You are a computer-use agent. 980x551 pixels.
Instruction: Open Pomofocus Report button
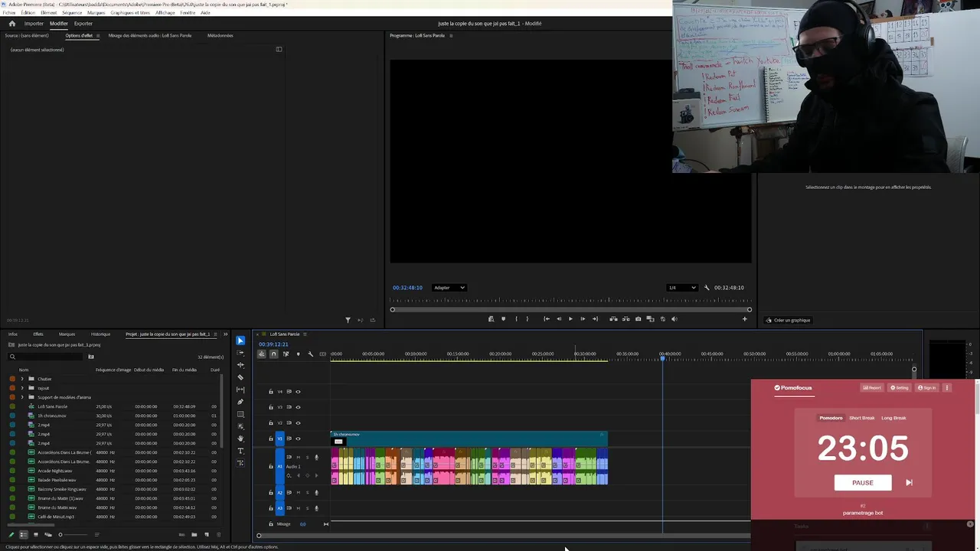point(872,388)
